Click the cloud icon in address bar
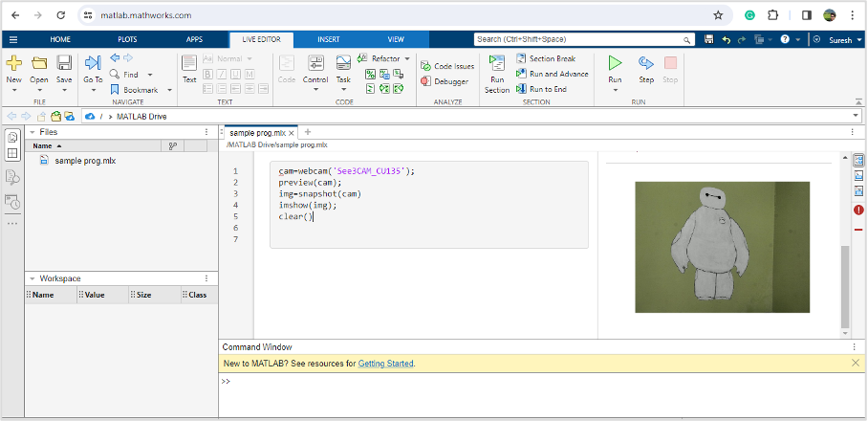Screen dimensions: 868x421 coord(90,116)
